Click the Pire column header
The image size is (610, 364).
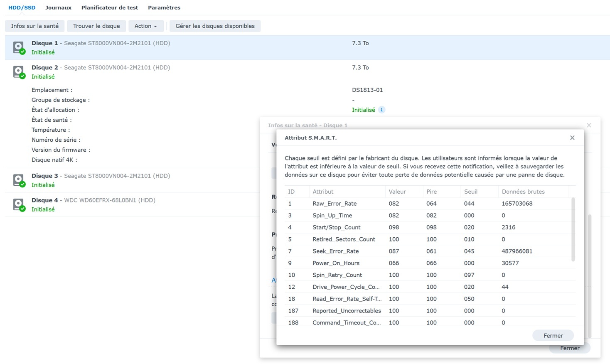click(x=442, y=192)
